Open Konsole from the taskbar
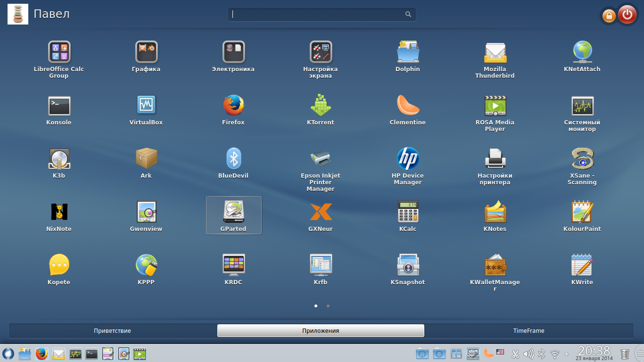 (92, 354)
